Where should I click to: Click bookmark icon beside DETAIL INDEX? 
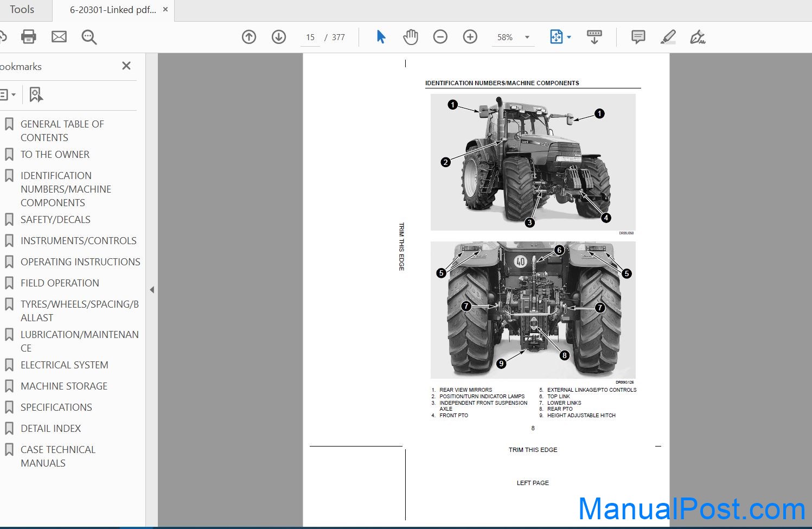9,429
